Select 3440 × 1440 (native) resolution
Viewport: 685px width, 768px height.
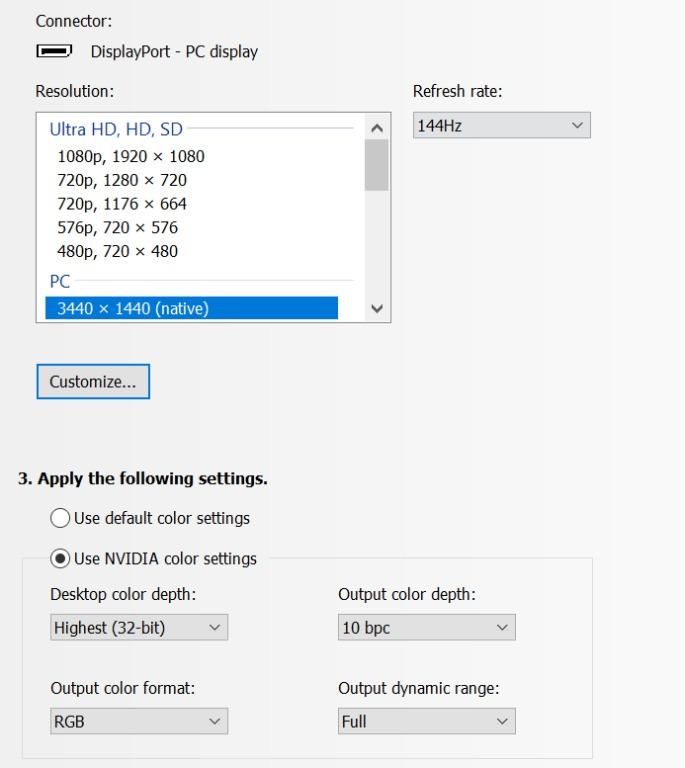click(x=191, y=308)
